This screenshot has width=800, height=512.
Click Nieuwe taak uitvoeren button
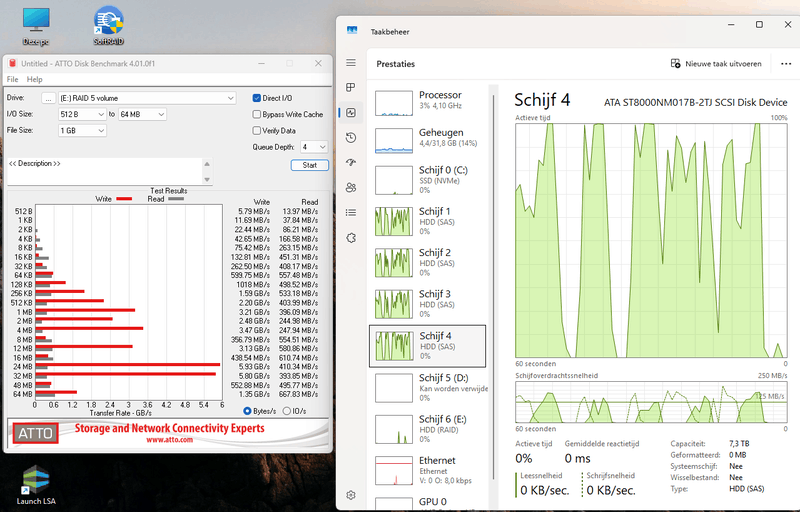[716, 64]
